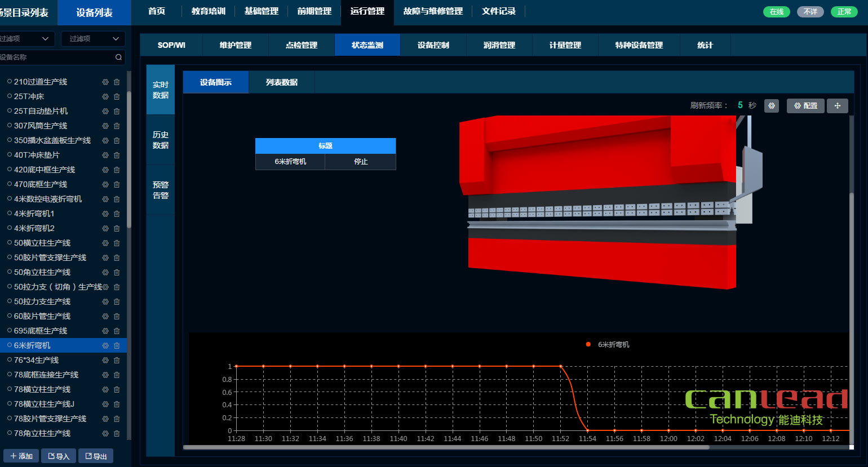Open settings gear for 6米折弯机 in list
Viewport: 868px width, 467px height.
105,345
